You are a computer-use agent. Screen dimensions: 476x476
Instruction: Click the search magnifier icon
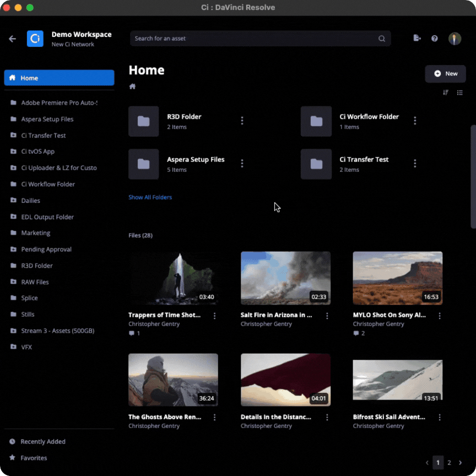coord(382,39)
